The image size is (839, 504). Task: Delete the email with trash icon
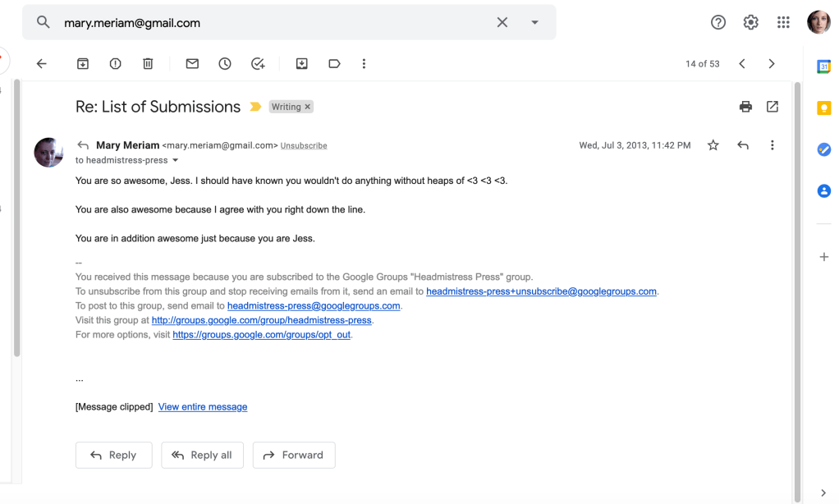(148, 64)
